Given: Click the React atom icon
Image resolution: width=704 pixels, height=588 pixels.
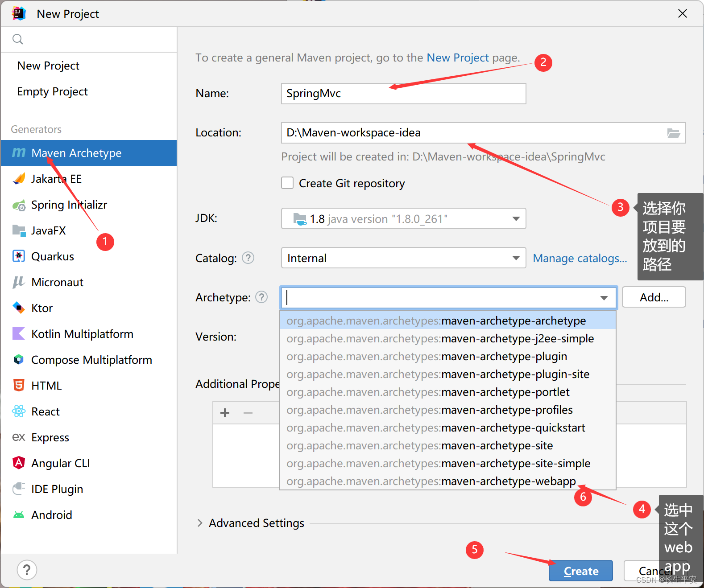Looking at the screenshot, I should point(19,411).
